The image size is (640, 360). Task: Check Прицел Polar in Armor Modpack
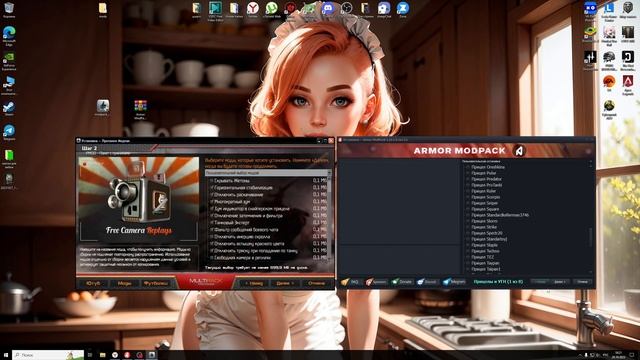pos(468,173)
